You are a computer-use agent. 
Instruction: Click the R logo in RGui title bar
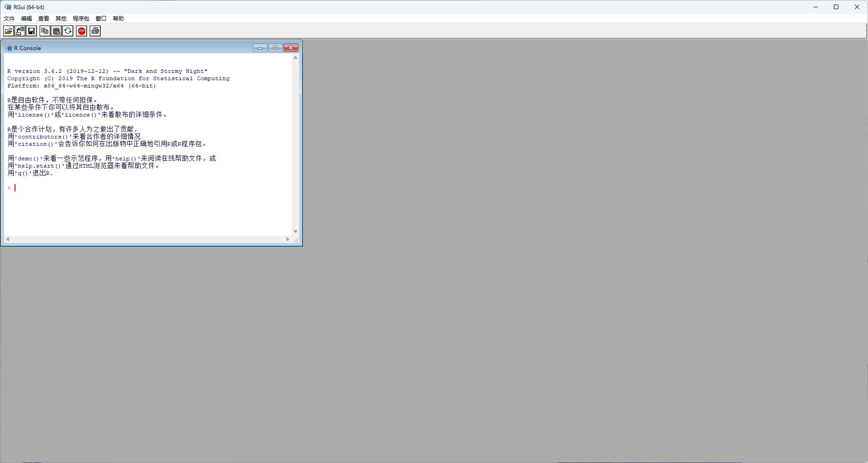point(8,7)
